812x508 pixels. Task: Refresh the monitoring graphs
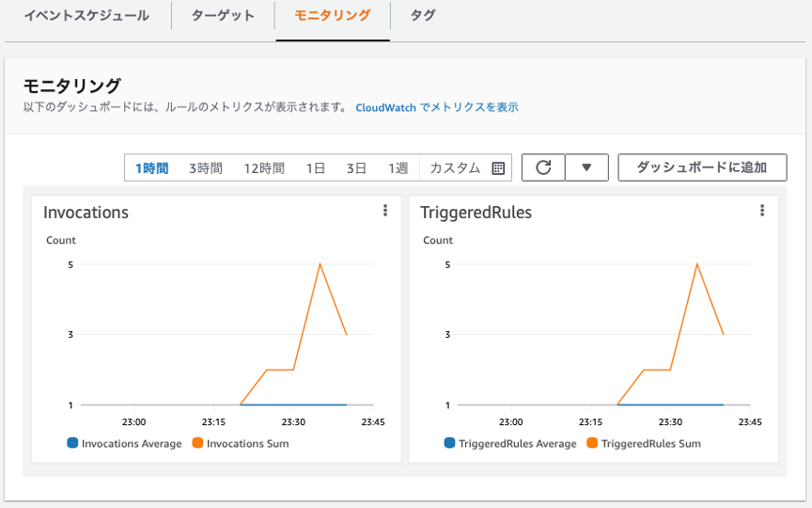click(543, 167)
